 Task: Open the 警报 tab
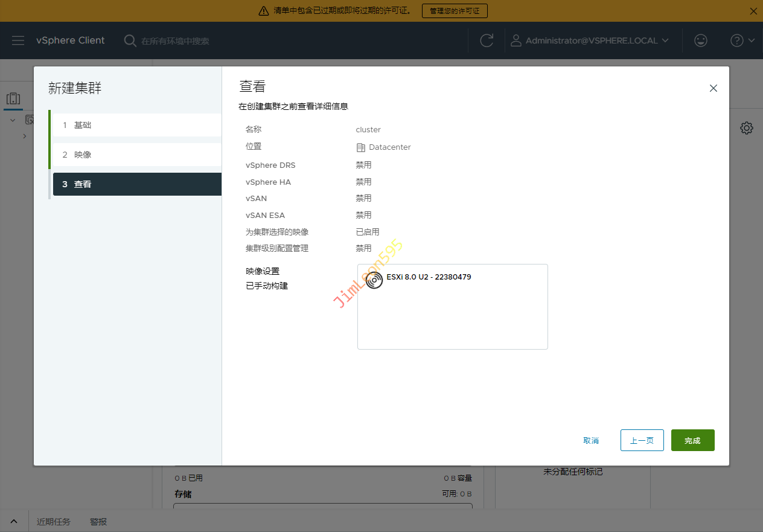(x=98, y=522)
